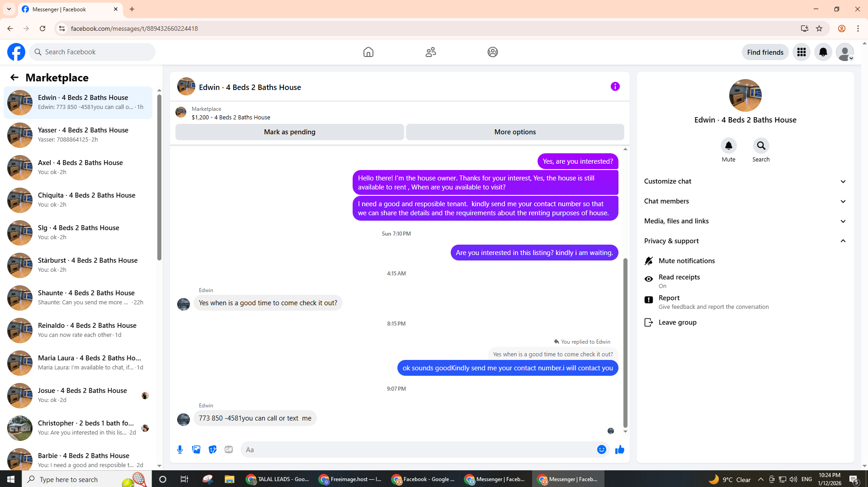Click the Mute notifications option
Viewport: 868px width, 487px height.
[x=746, y=261]
